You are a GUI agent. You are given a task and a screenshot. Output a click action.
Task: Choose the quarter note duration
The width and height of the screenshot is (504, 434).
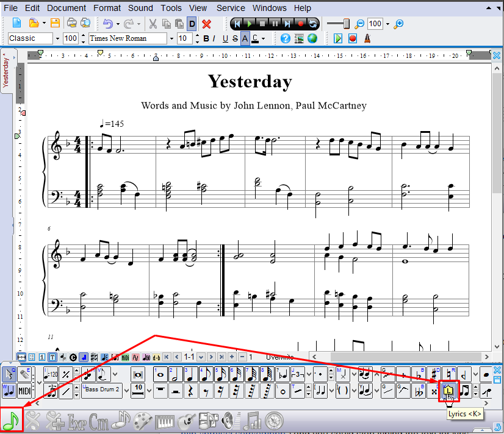coord(190,374)
